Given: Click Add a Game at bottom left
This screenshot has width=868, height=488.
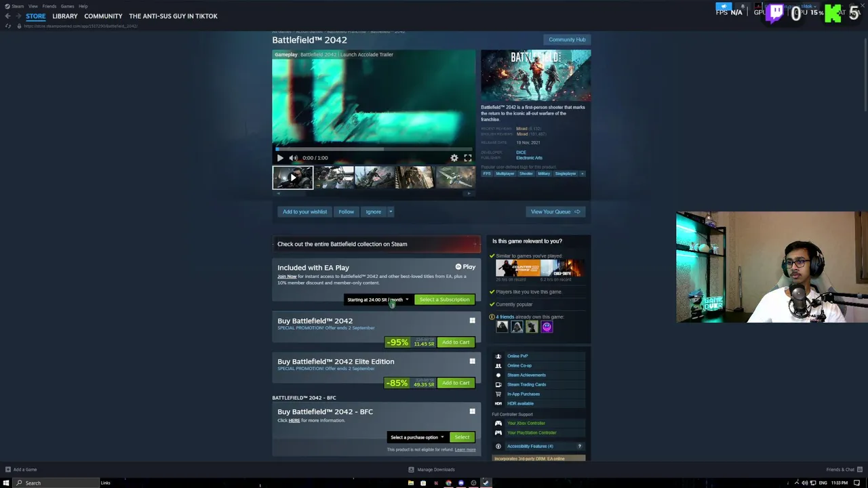Looking at the screenshot, I should click(x=21, y=469).
